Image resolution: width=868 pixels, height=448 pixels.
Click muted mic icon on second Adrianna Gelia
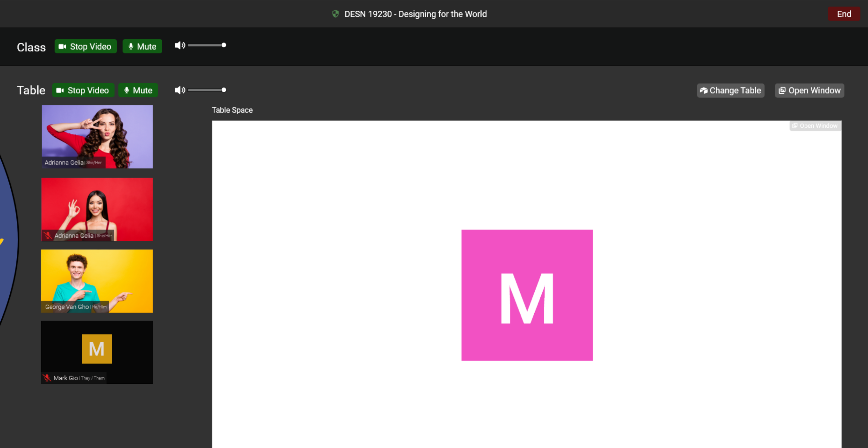click(48, 235)
